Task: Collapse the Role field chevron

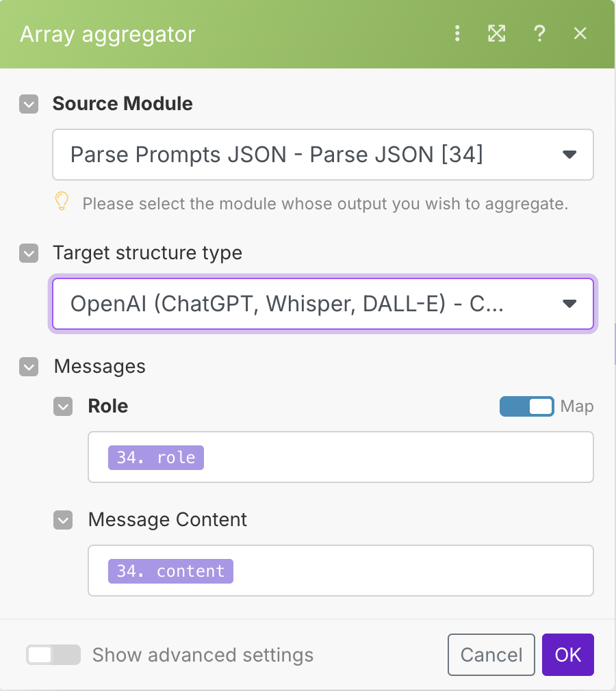Action: (63, 406)
